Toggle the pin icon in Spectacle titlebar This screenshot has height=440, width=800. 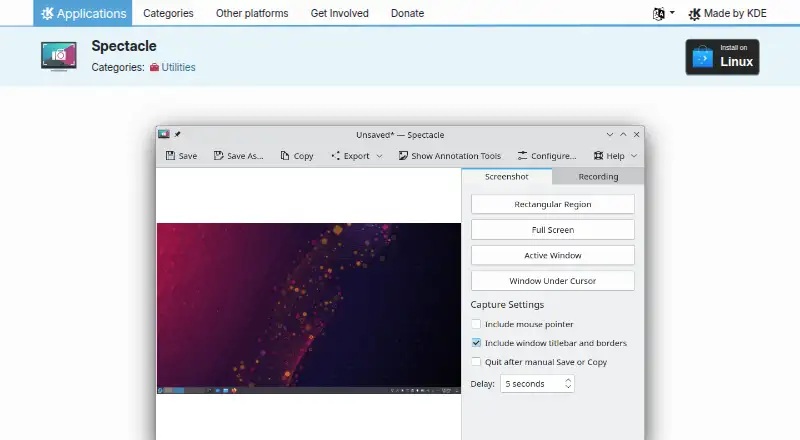click(178, 134)
